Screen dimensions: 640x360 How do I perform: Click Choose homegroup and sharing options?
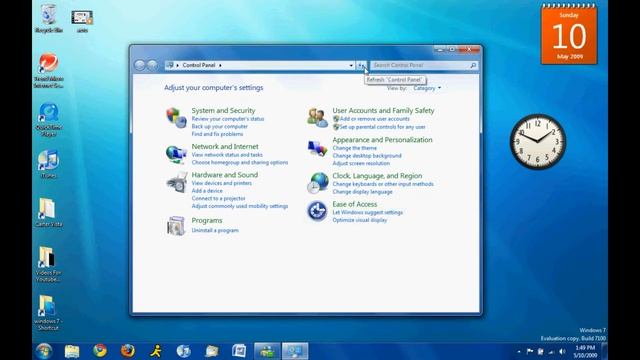[240, 162]
